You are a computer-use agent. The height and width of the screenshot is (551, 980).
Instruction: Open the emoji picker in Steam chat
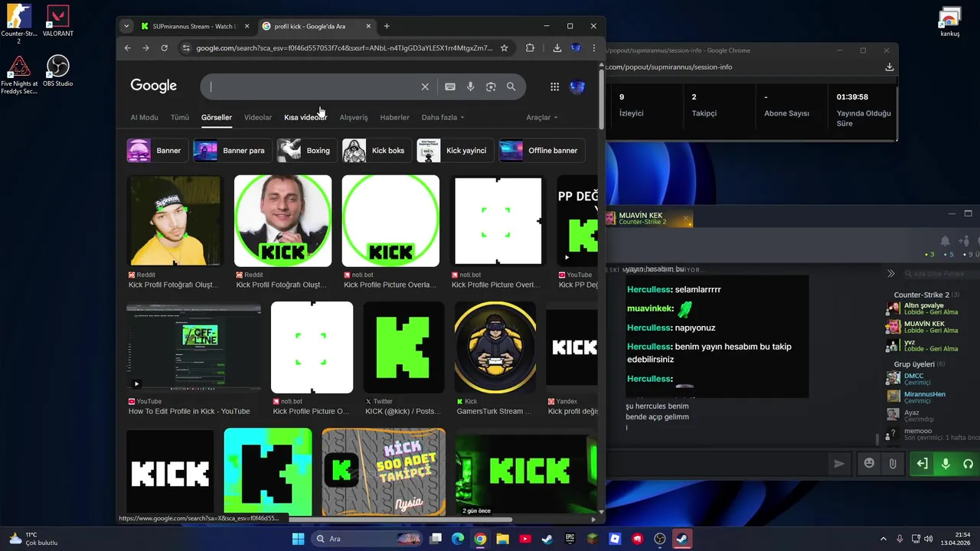pyautogui.click(x=869, y=463)
